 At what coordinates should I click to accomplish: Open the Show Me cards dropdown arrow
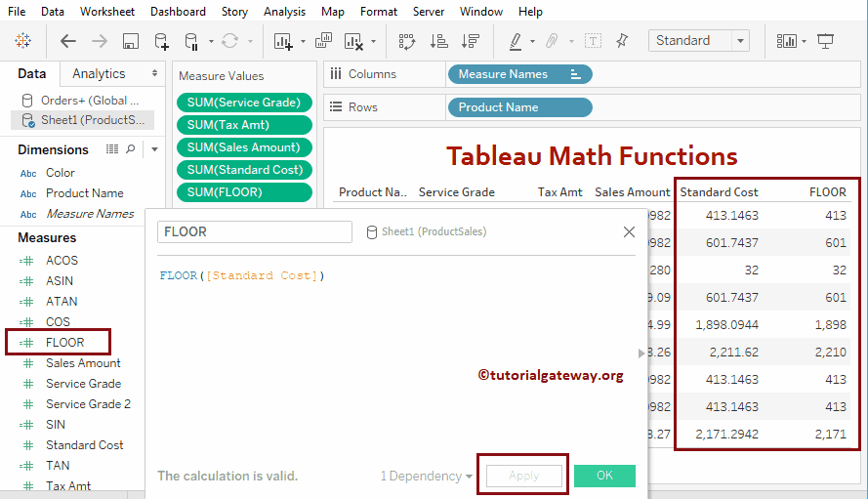(x=804, y=42)
